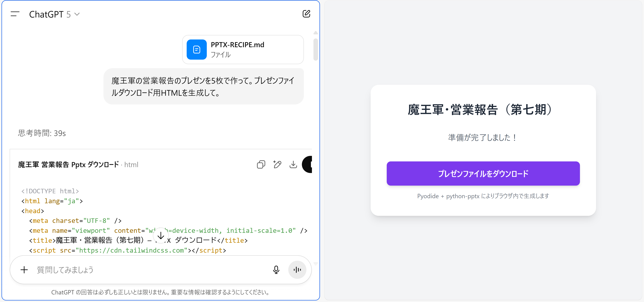Click the scroll-to-bottom arrow button

[x=161, y=235]
